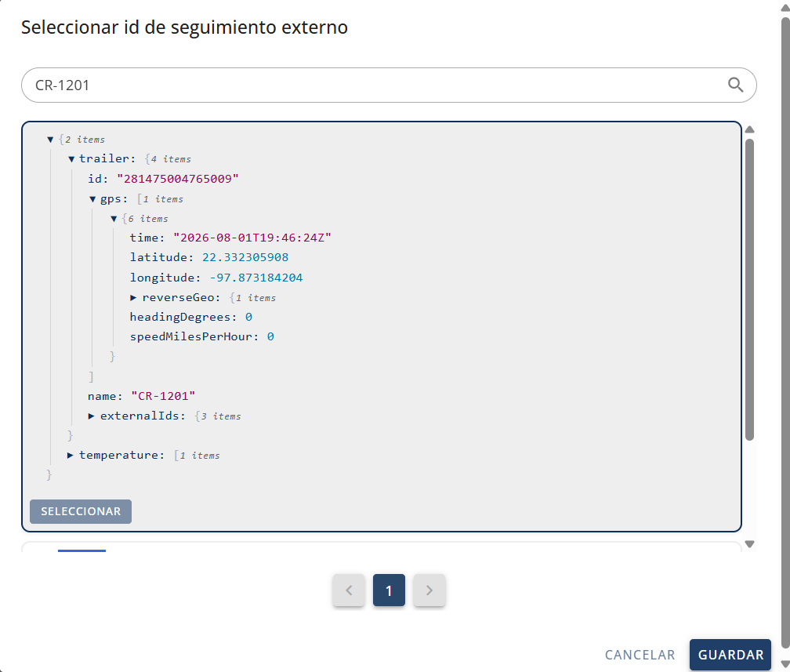The height and width of the screenshot is (672, 790).
Task: Click CANCELAR to dismiss dialog
Action: tap(640, 654)
